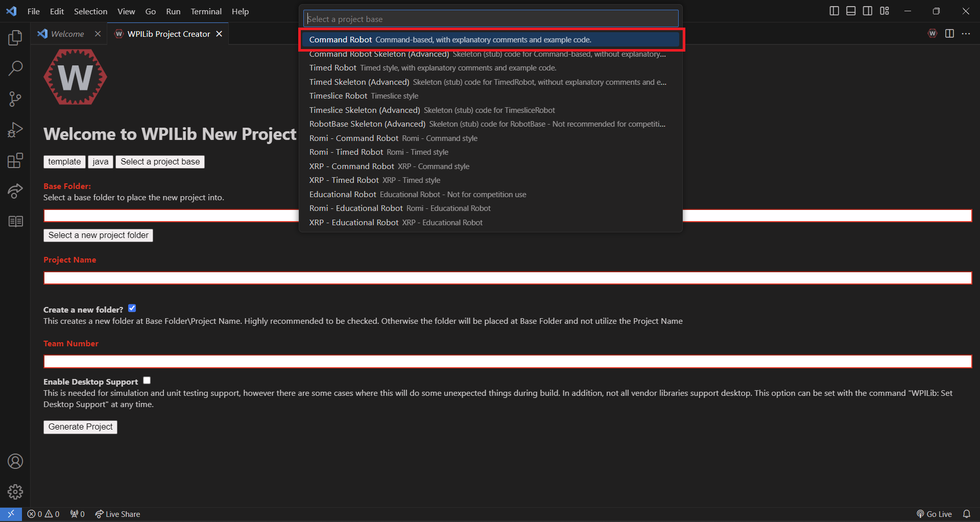Open the Run and Debug view

[x=15, y=130]
